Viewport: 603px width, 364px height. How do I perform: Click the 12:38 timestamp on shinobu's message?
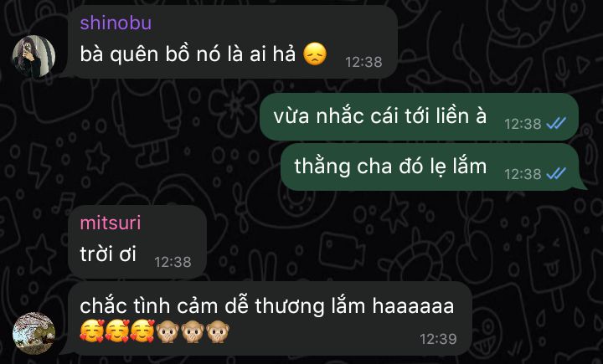(x=363, y=62)
